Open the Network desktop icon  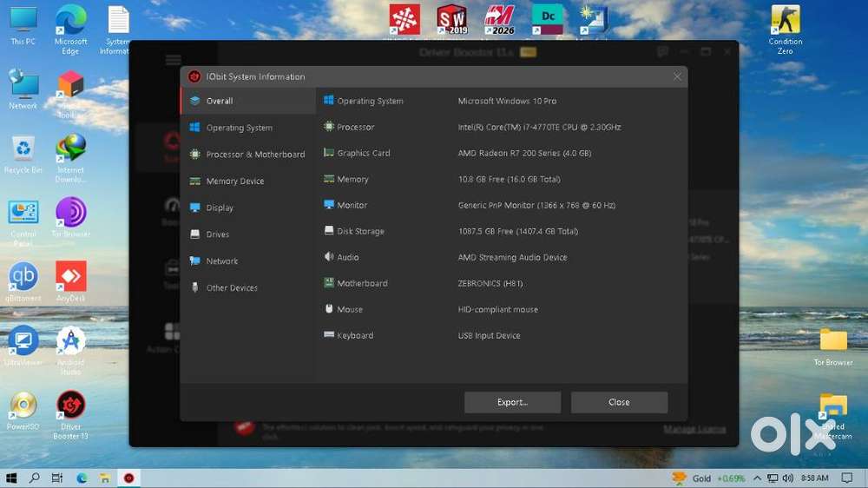coord(23,89)
